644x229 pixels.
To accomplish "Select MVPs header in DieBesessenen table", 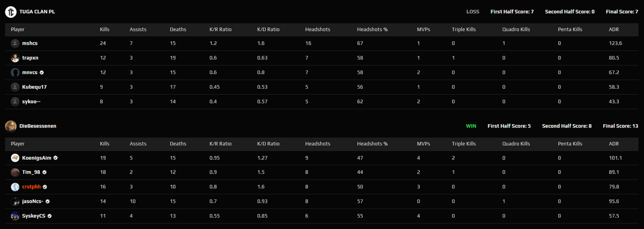I will (x=423, y=144).
